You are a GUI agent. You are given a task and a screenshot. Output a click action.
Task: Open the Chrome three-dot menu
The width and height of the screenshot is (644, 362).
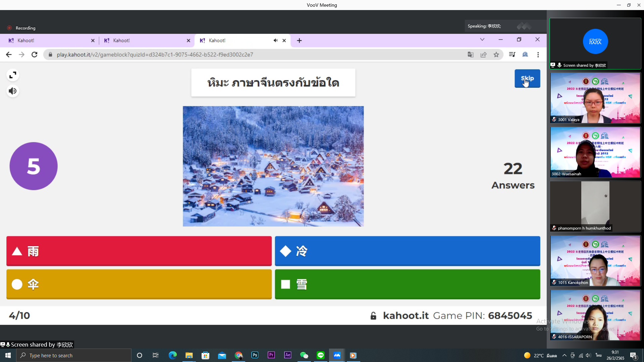[x=538, y=55]
